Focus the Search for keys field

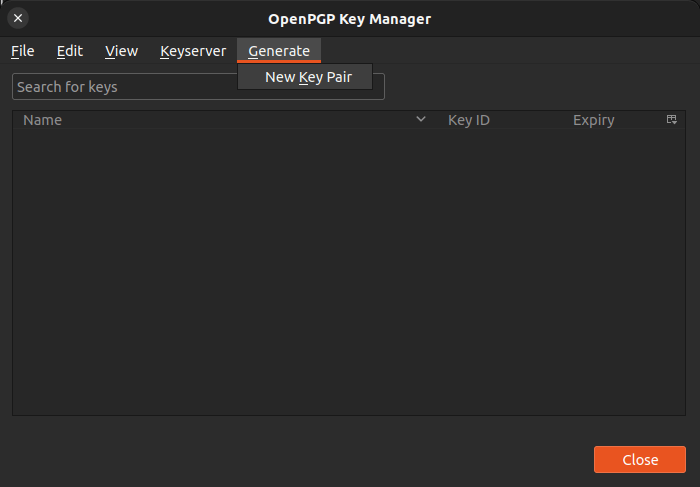120,87
